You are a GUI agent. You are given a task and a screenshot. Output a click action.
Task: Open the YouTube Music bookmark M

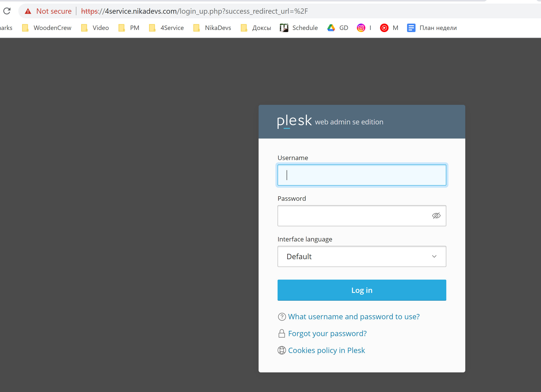(x=389, y=28)
